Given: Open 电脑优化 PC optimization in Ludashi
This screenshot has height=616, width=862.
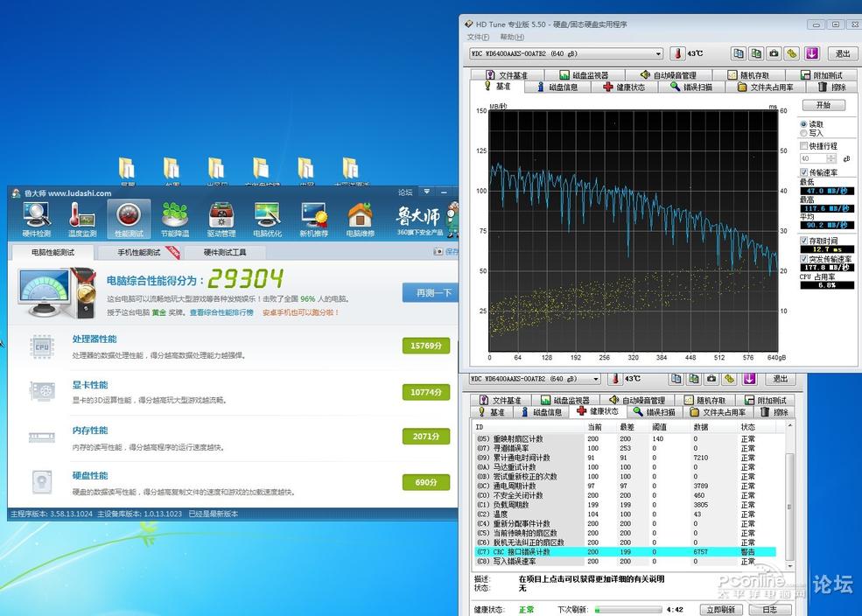Looking at the screenshot, I should (267, 220).
